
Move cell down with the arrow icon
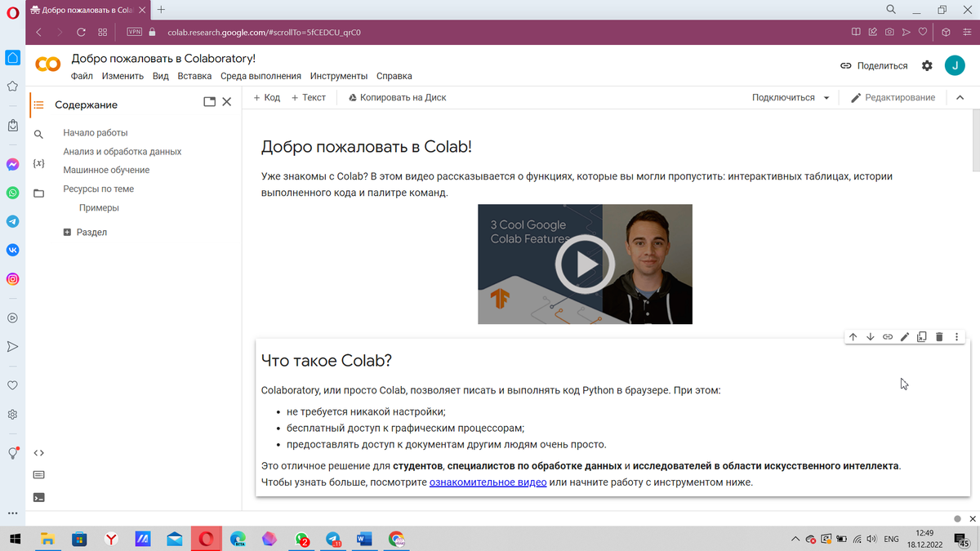pos(870,336)
